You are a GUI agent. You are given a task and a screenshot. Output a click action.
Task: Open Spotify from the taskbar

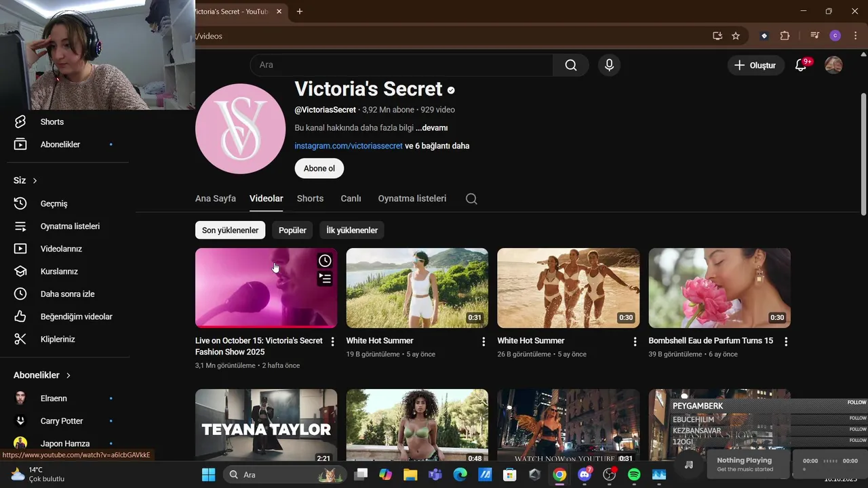pyautogui.click(x=634, y=474)
